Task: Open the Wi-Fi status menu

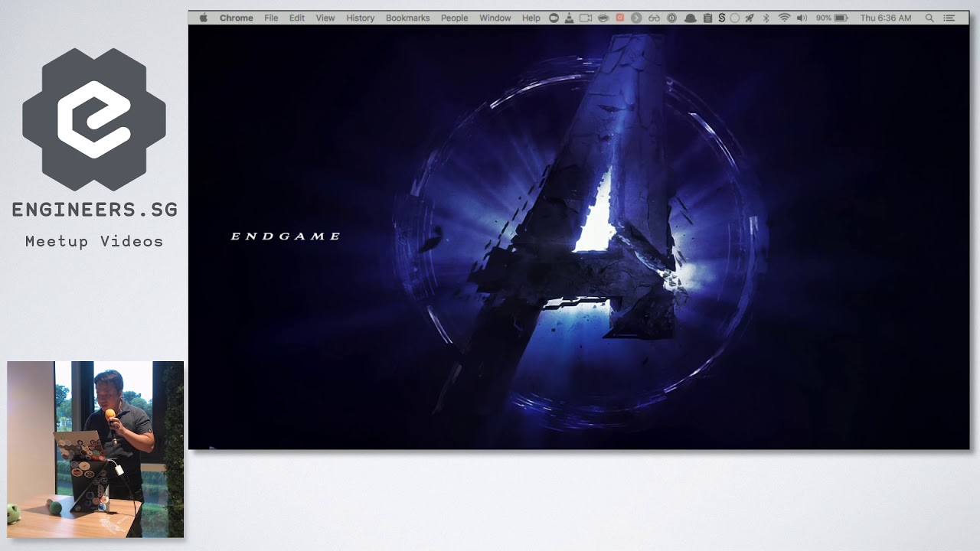Action: click(x=784, y=18)
